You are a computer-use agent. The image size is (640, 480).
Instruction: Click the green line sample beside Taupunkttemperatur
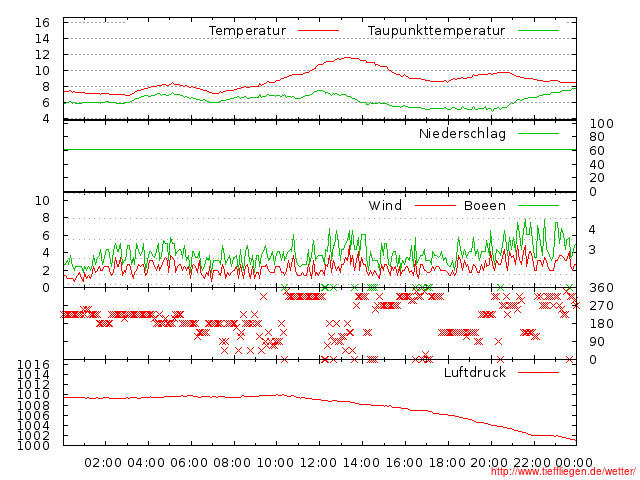pos(538,31)
